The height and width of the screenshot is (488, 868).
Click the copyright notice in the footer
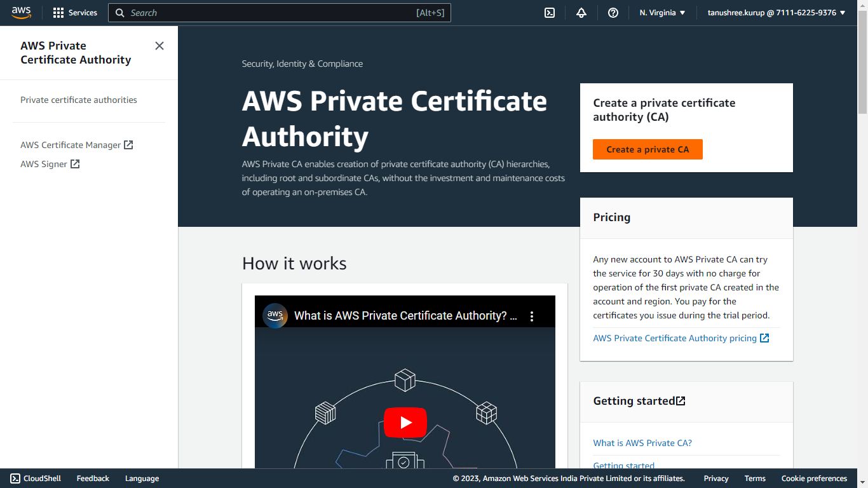tap(569, 478)
